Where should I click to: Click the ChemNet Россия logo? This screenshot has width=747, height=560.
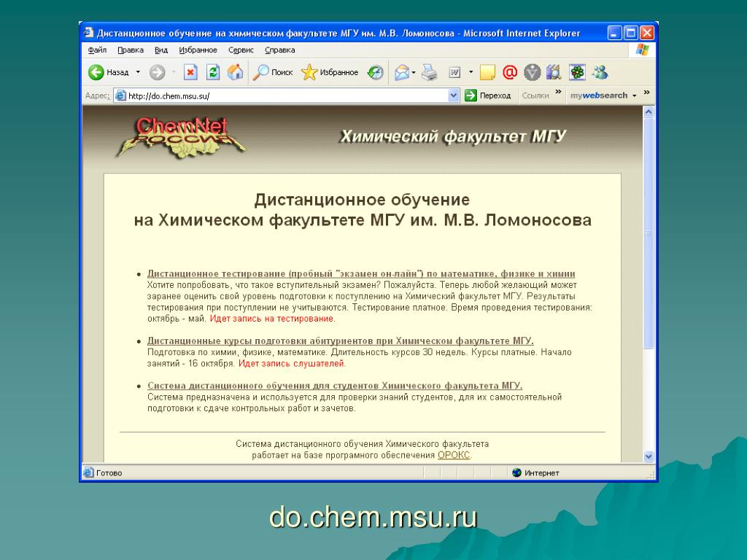click(x=182, y=138)
